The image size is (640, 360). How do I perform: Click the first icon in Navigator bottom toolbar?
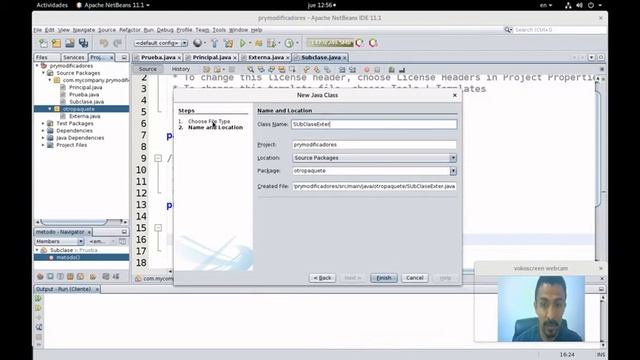click(x=40, y=277)
